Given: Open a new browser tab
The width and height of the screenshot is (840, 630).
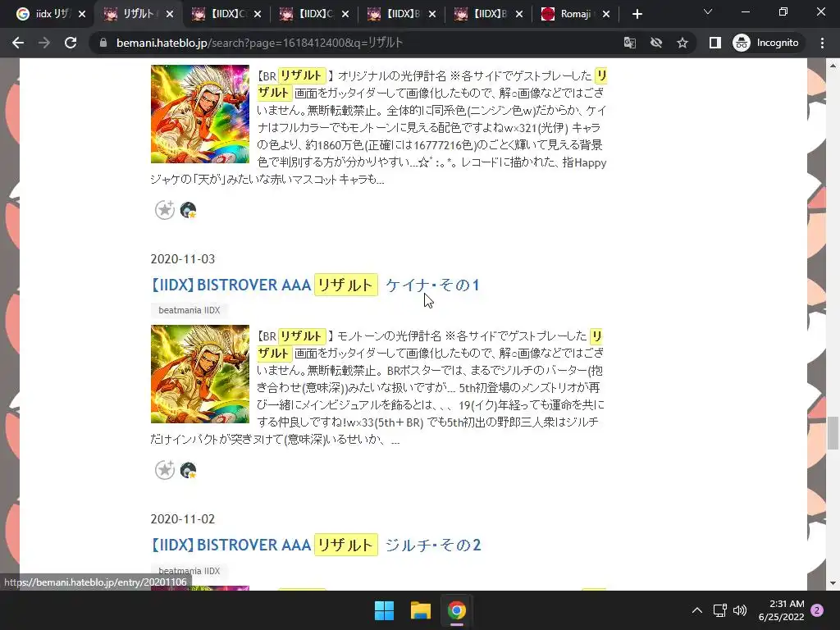Looking at the screenshot, I should pyautogui.click(x=637, y=14).
